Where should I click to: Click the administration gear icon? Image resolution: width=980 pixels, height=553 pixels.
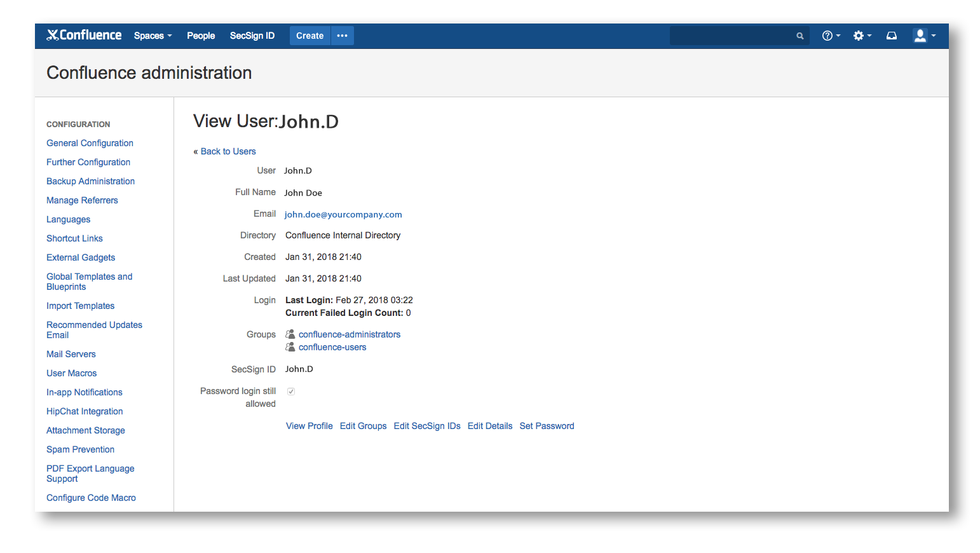tap(859, 36)
